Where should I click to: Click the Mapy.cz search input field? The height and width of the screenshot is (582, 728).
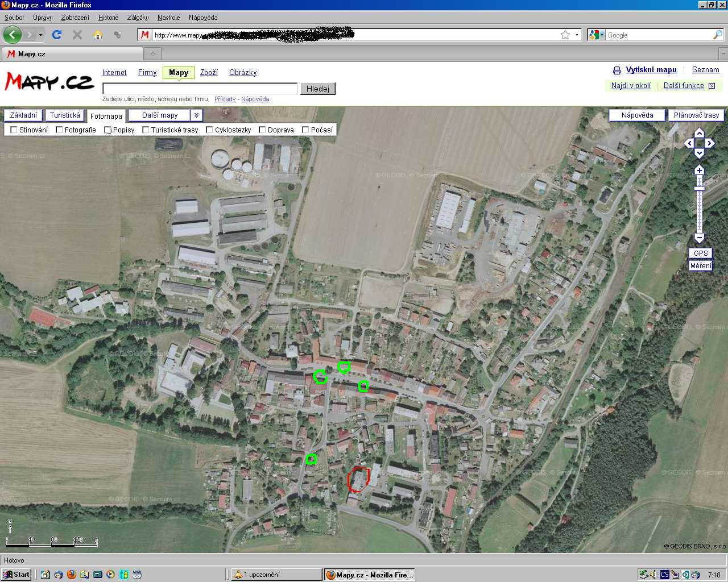[x=200, y=89]
